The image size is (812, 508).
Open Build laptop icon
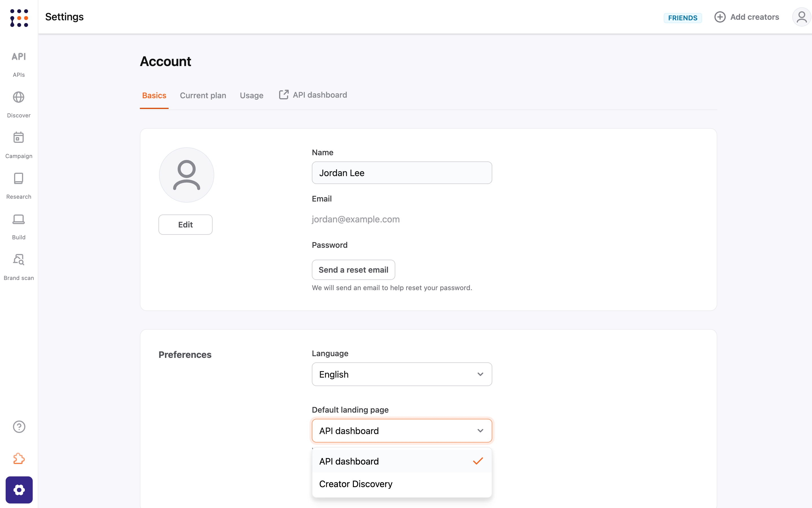click(x=19, y=219)
